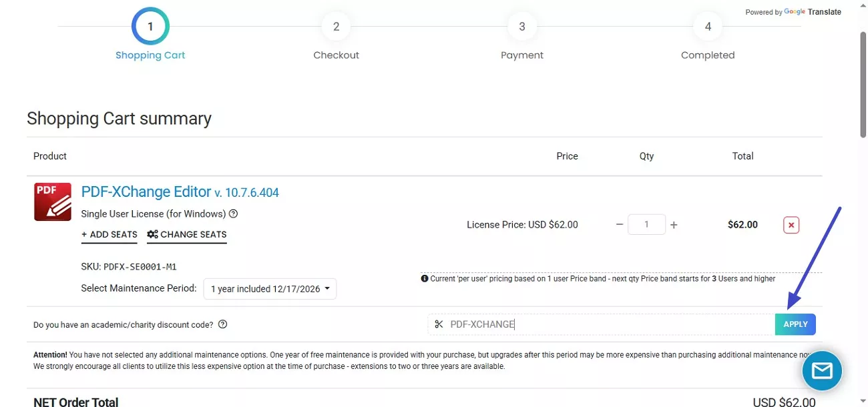This screenshot has height=407, width=868.
Task: Apply the PDF-XCHANGE discount code
Action: (795, 324)
